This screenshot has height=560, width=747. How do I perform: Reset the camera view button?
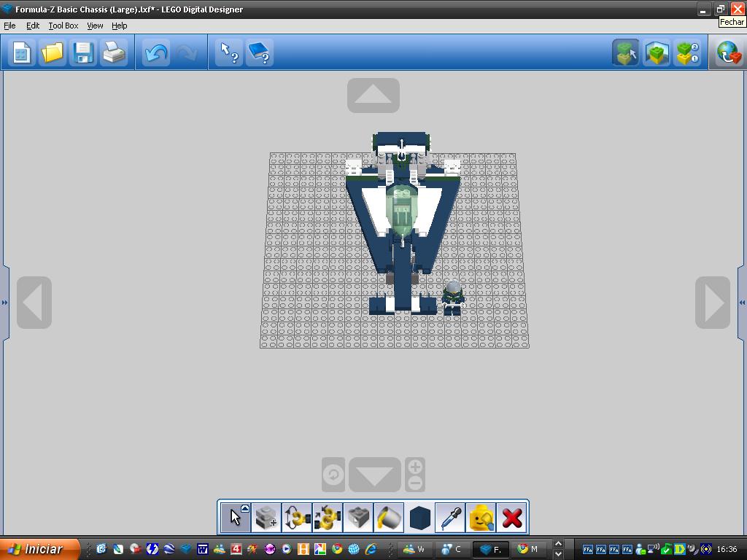tap(333, 475)
